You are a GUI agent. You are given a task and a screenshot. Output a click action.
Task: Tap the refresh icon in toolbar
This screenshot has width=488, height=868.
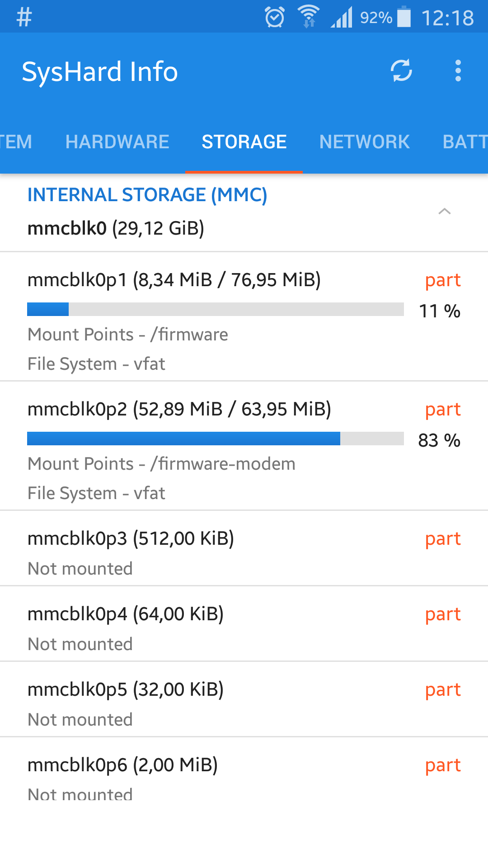[401, 71]
